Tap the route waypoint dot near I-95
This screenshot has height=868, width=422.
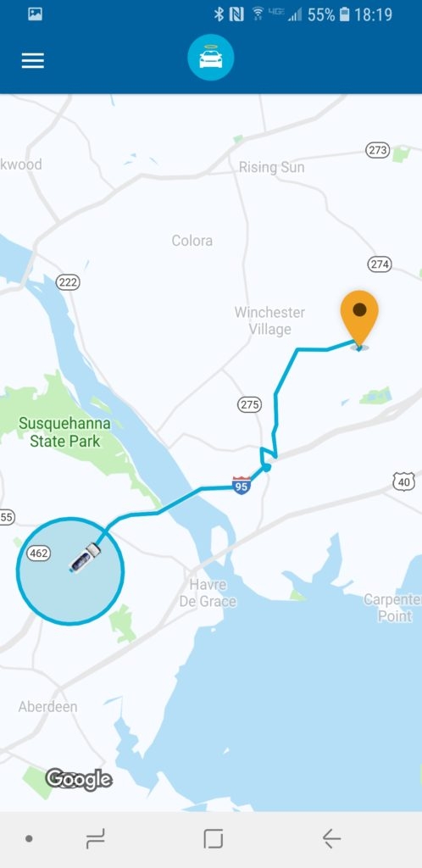[x=267, y=468]
